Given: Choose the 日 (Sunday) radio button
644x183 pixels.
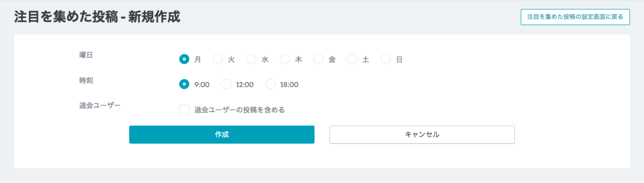Looking at the screenshot, I should tap(386, 59).
